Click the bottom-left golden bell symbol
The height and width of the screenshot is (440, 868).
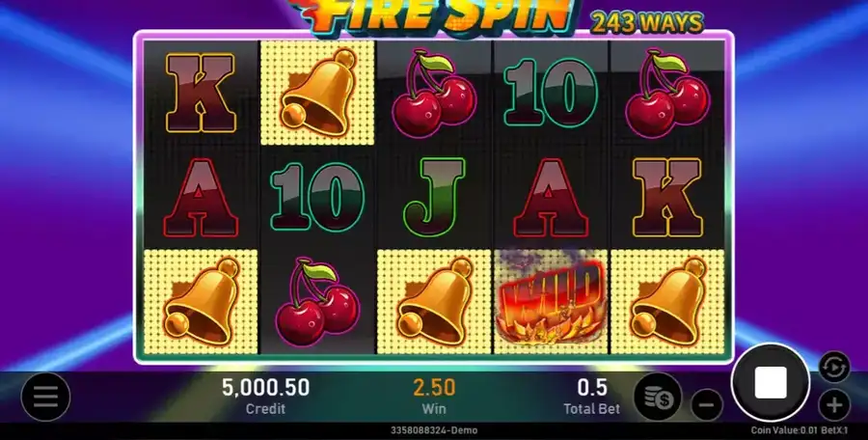pos(201,302)
